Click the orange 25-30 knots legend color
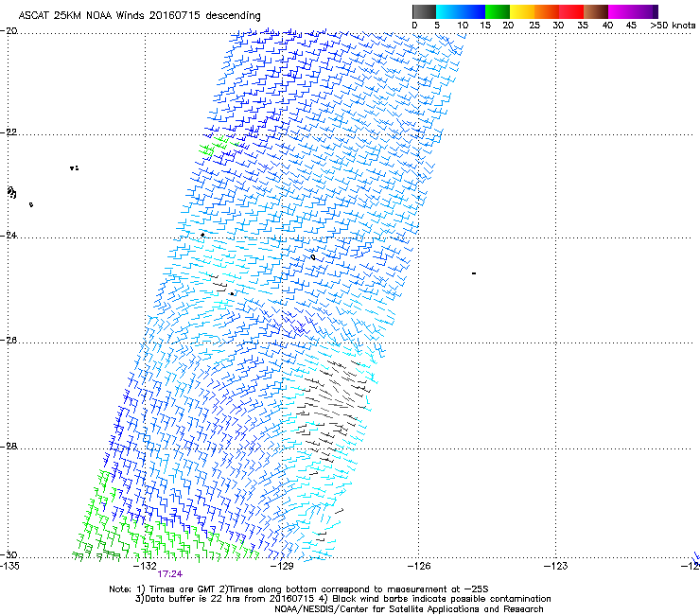The width and height of the screenshot is (700, 615). click(x=547, y=11)
